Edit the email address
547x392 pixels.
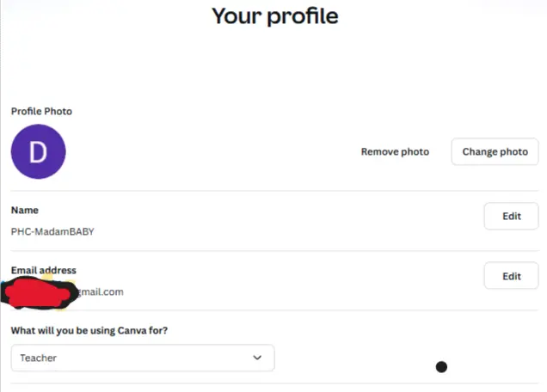tap(512, 276)
